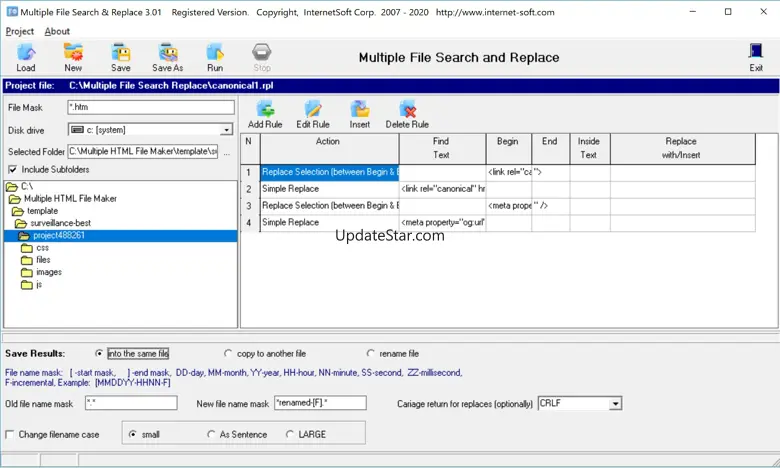The height and width of the screenshot is (468, 780).
Task: Click row number 2 cell
Action: pos(250,189)
